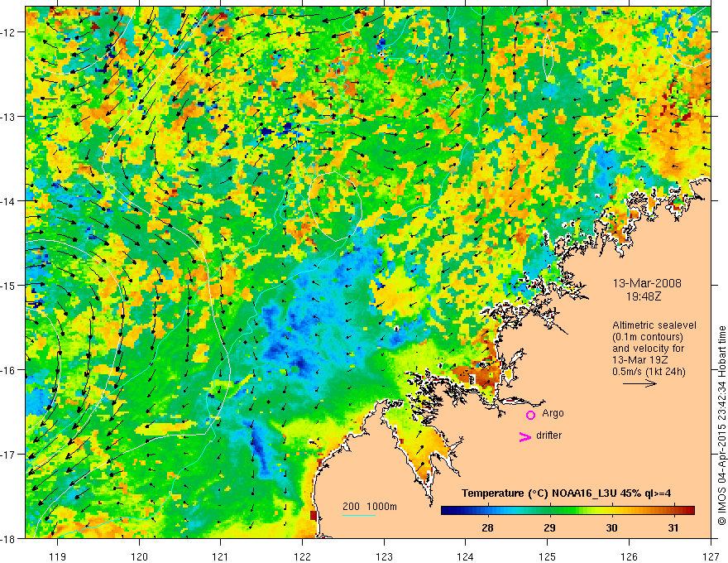This screenshot has height=563, width=728.
Task: Click the 126 longitude axis label
Action: coord(629,556)
